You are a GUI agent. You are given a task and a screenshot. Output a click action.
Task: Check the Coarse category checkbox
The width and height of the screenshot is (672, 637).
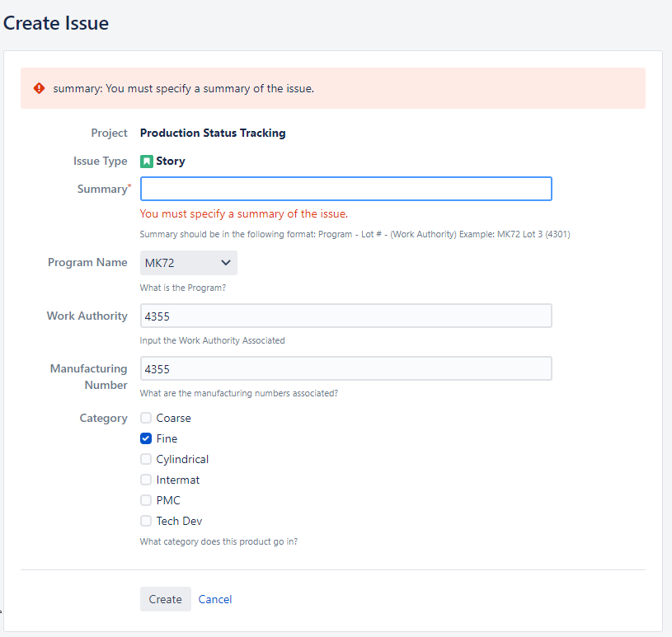[145, 418]
